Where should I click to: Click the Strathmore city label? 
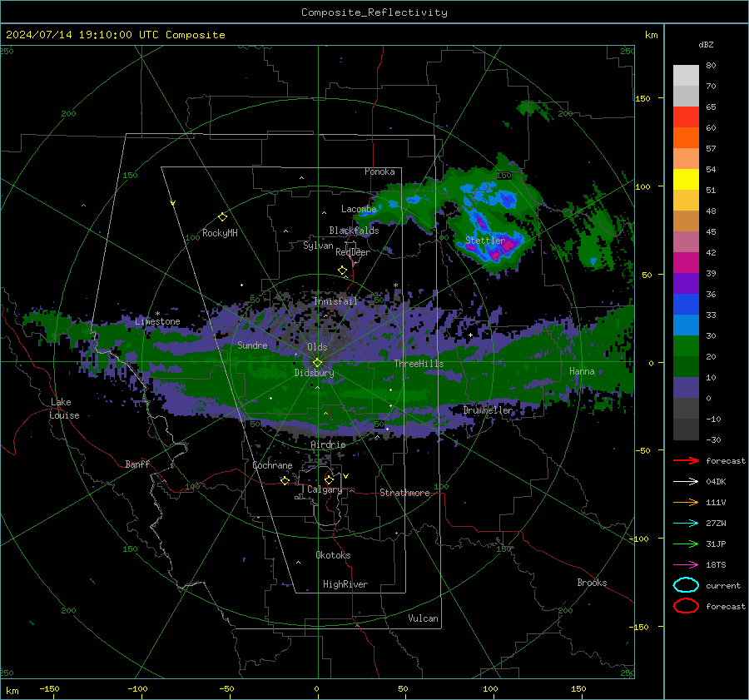coord(404,493)
